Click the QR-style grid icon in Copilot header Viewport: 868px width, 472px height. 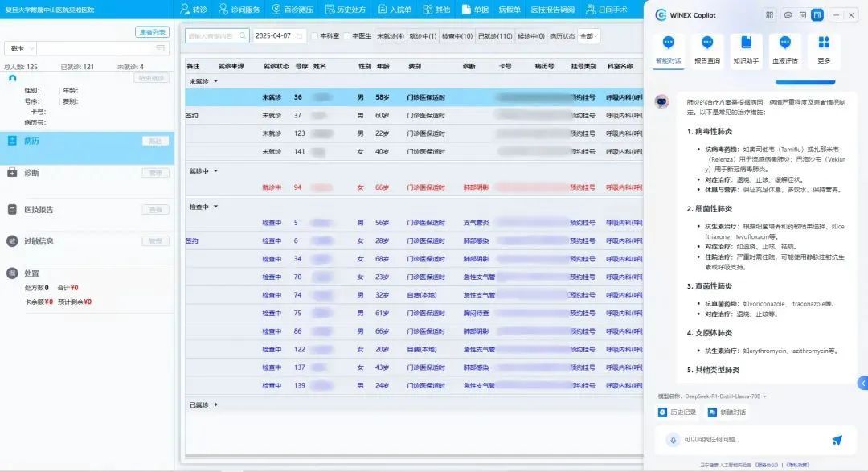pos(769,14)
